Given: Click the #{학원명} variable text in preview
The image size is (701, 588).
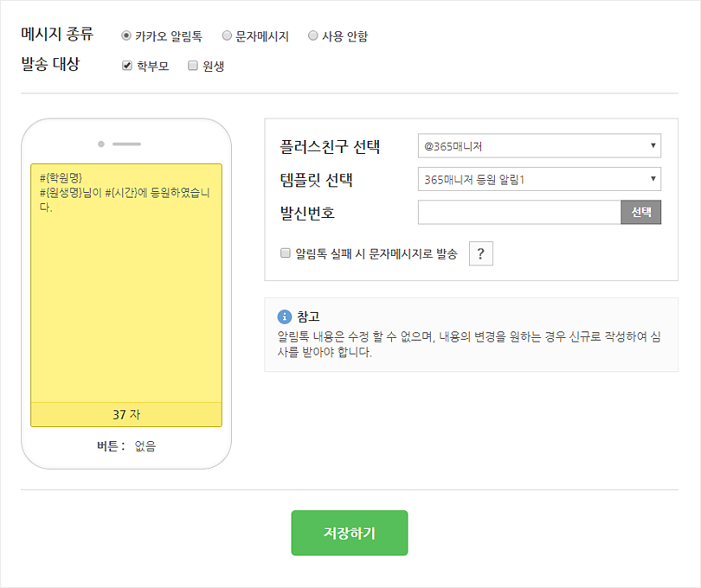Looking at the screenshot, I should click(61, 178).
